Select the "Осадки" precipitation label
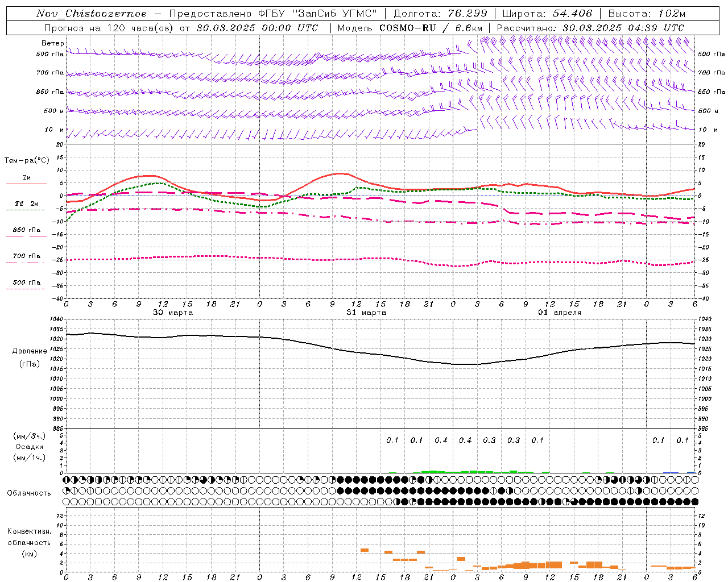The width and height of the screenshot is (728, 582). 30,447
